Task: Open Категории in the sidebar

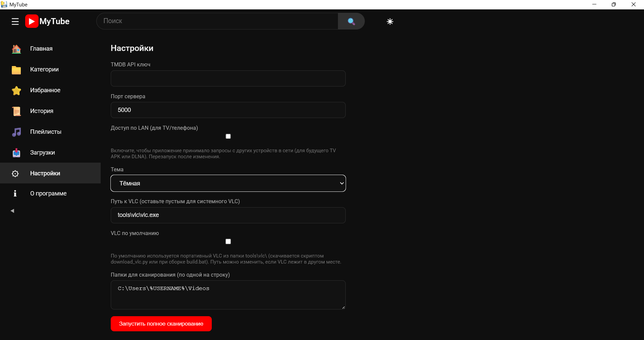Action: click(x=50, y=70)
